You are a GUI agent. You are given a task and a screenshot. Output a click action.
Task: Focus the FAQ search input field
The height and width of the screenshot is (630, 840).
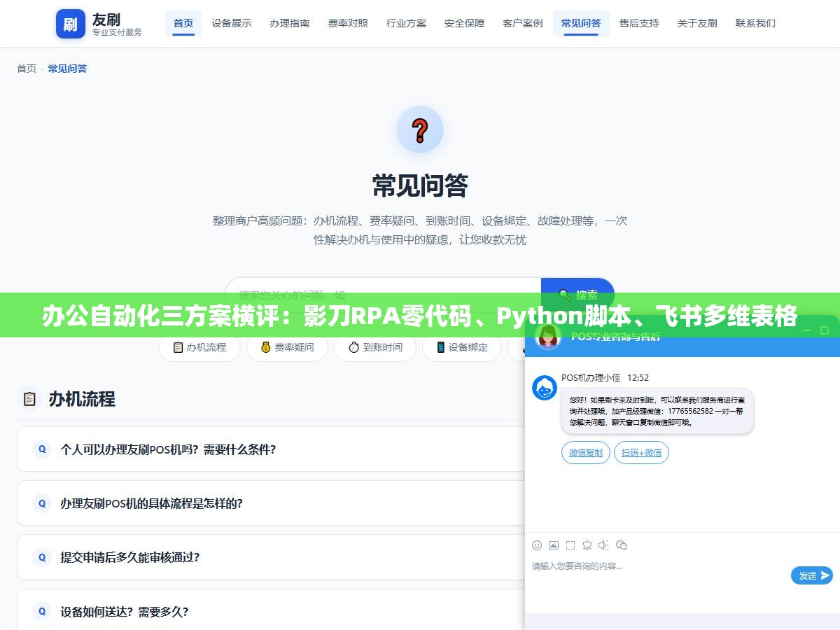pos(383,295)
